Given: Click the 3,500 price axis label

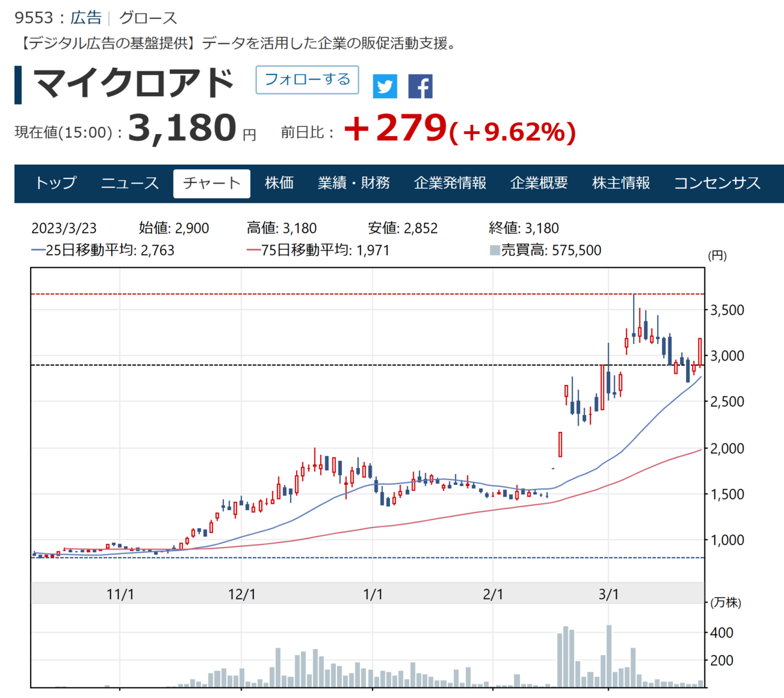Looking at the screenshot, I should (727, 310).
